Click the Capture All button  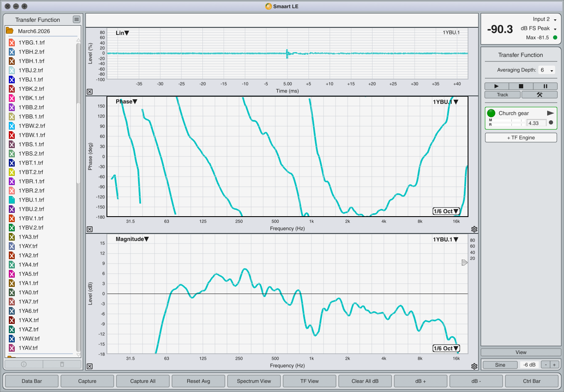143,381
